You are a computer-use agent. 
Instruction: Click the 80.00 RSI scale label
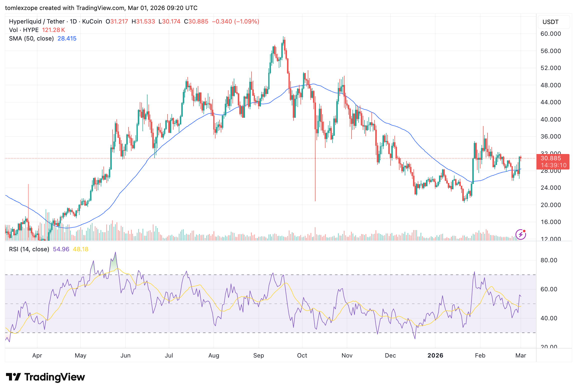pyautogui.click(x=549, y=260)
